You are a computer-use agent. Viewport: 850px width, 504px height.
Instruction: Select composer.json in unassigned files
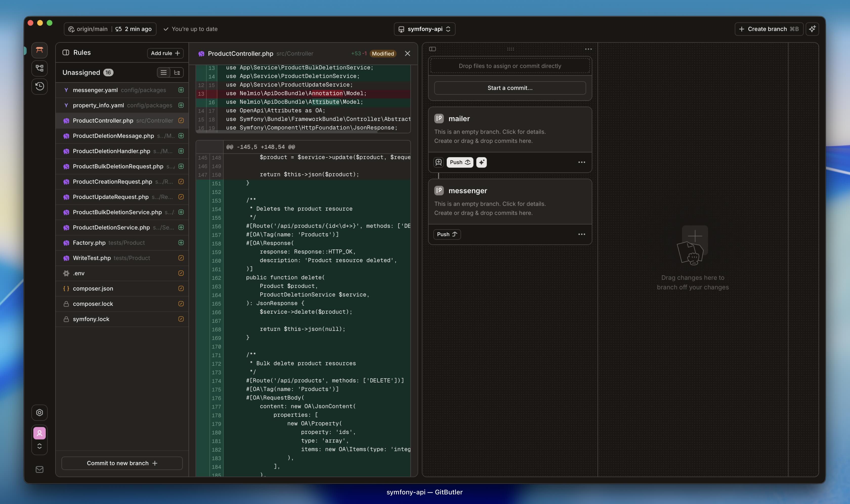93,288
